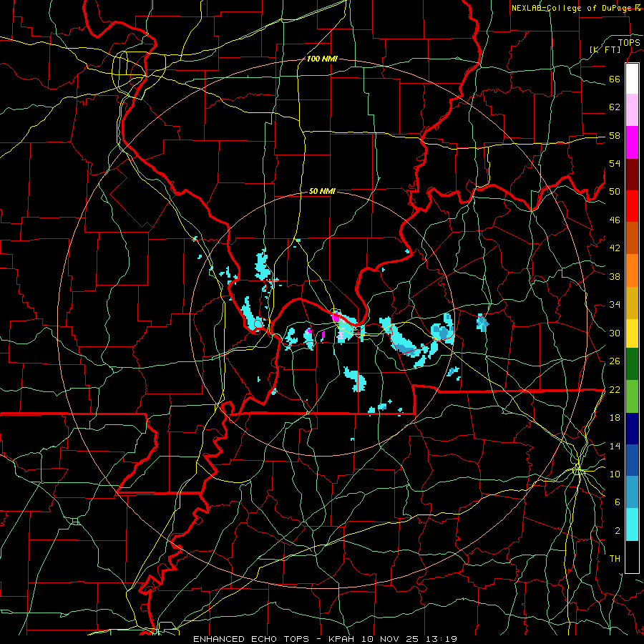Image resolution: width=644 pixels, height=644 pixels.
Task: Click the '14' legend value
Action: coord(615,446)
